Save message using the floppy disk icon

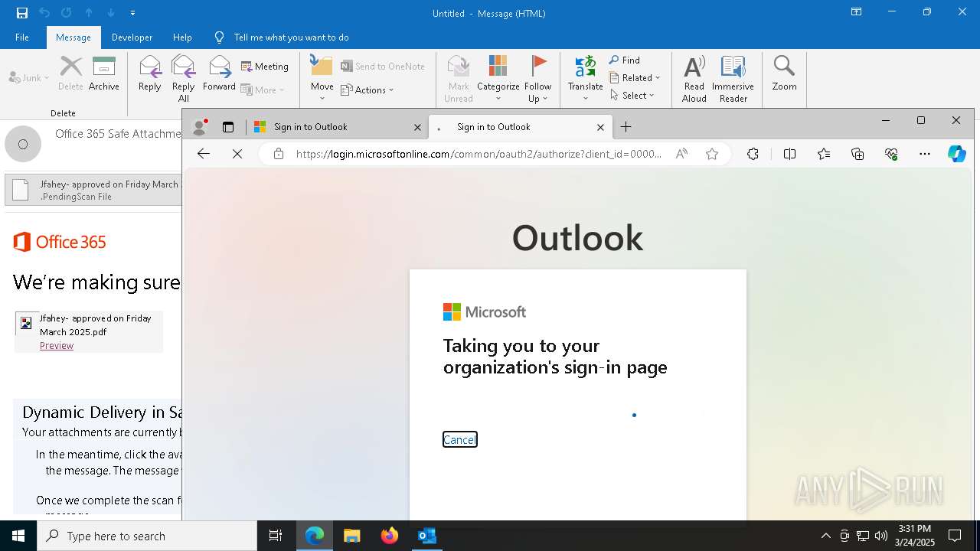click(x=22, y=13)
